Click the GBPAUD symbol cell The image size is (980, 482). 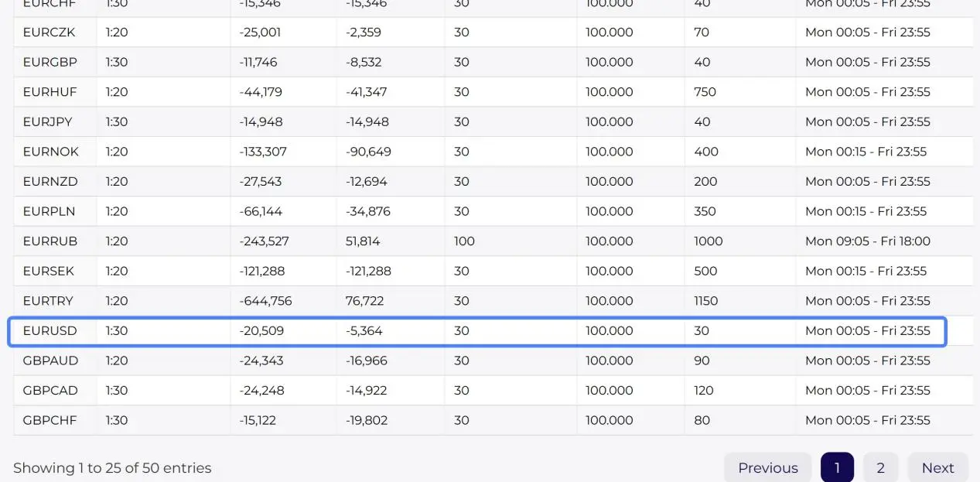(x=50, y=361)
